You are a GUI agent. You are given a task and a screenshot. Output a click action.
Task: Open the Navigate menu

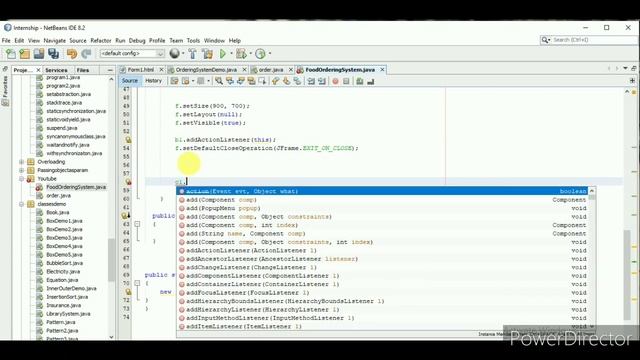(x=55, y=40)
